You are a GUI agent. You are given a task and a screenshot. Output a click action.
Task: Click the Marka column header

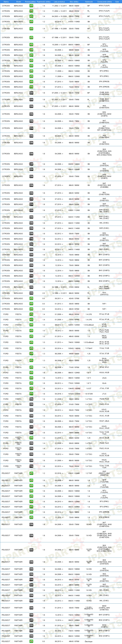tap(6, 2)
